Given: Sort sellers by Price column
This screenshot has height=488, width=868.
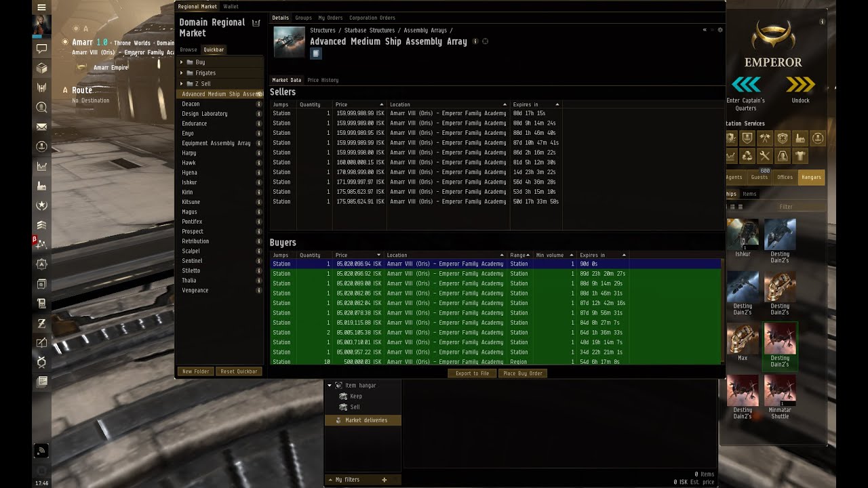Looking at the screenshot, I should [x=359, y=104].
